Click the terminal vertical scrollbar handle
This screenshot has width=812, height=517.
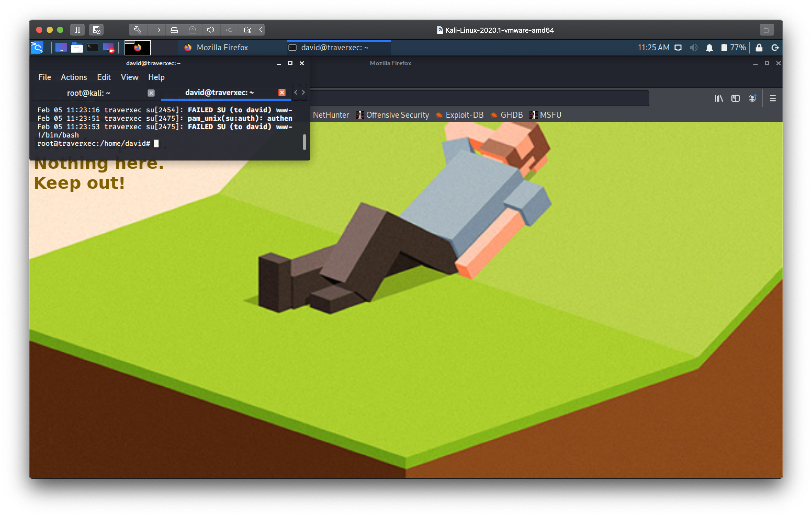304,142
